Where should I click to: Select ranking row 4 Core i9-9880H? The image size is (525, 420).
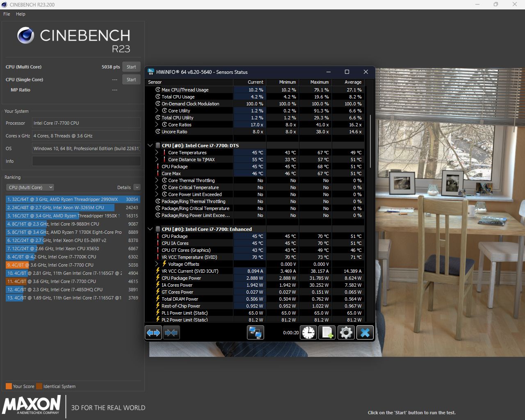73,224
